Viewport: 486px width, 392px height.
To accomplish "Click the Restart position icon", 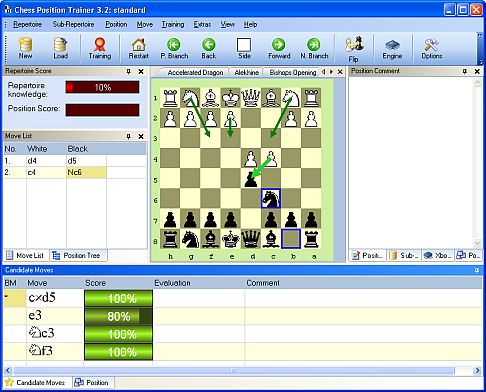I will tap(138, 48).
